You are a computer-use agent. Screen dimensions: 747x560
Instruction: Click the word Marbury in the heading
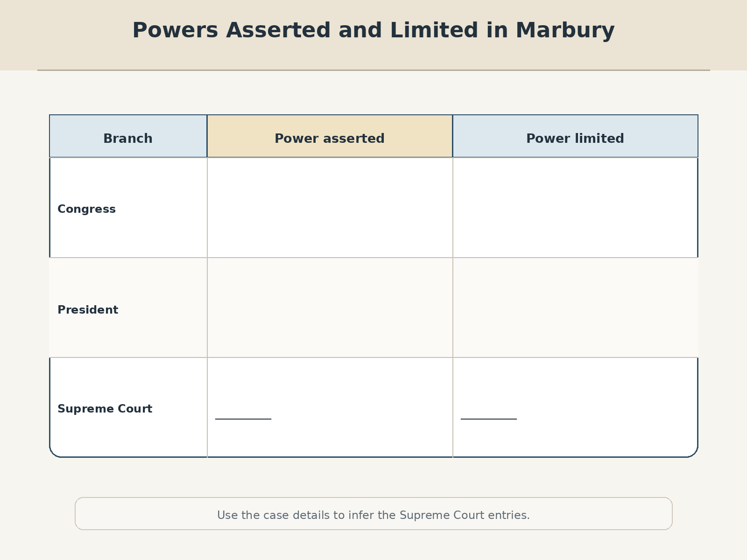[x=565, y=30]
